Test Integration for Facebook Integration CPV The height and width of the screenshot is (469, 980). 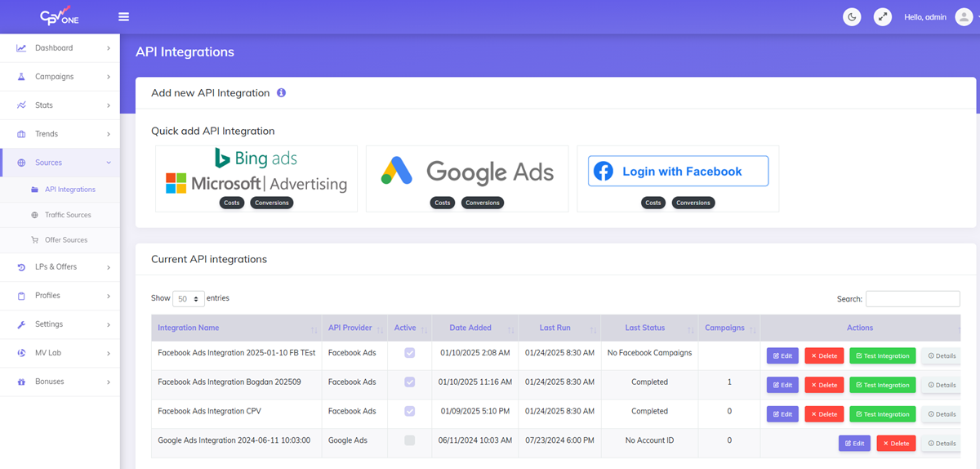coord(883,414)
